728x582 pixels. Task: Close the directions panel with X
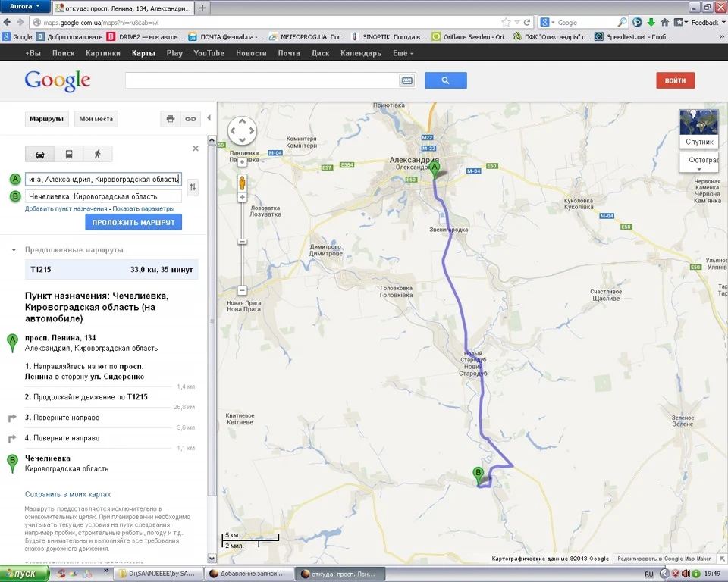tap(196, 149)
